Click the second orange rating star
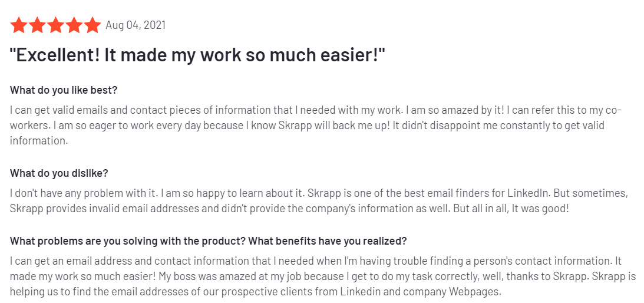The height and width of the screenshot is (303, 644). point(37,25)
